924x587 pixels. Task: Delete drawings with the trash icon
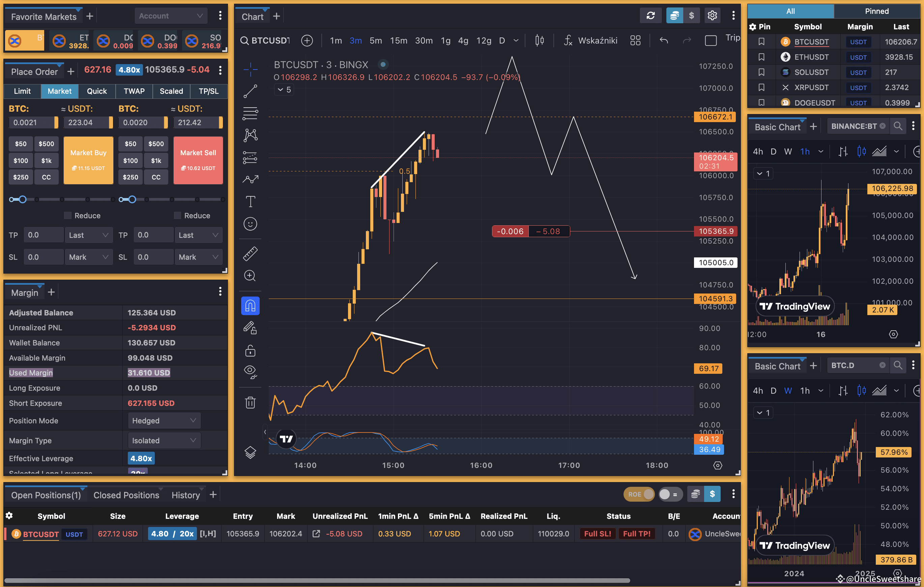tap(250, 402)
